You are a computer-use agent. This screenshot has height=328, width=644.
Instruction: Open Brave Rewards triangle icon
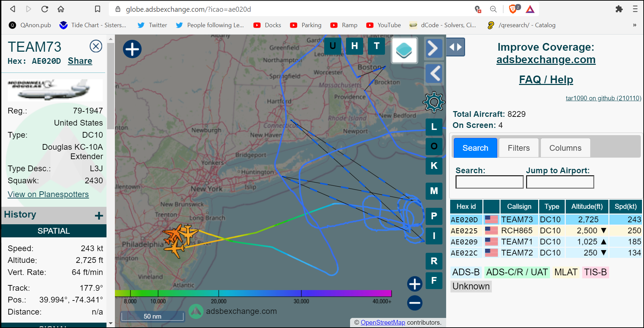click(x=530, y=9)
